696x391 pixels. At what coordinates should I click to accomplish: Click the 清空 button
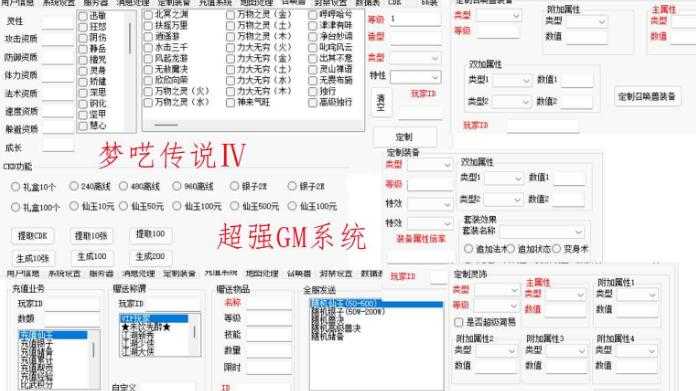(381, 102)
